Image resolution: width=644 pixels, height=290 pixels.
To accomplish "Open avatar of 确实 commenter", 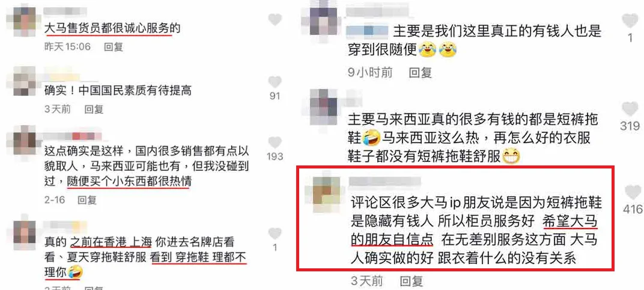I will pyautogui.click(x=25, y=81).
